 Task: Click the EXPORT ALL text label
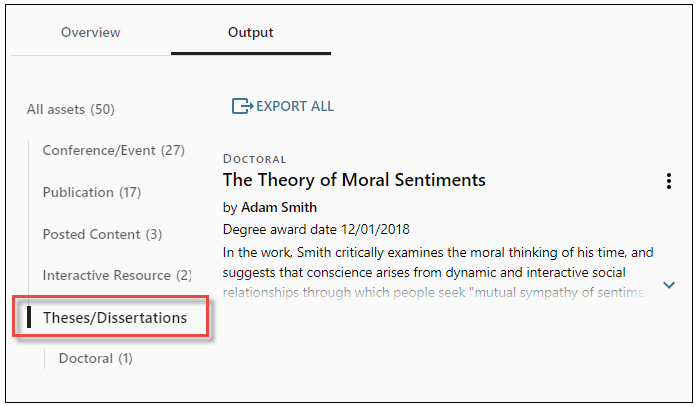295,106
